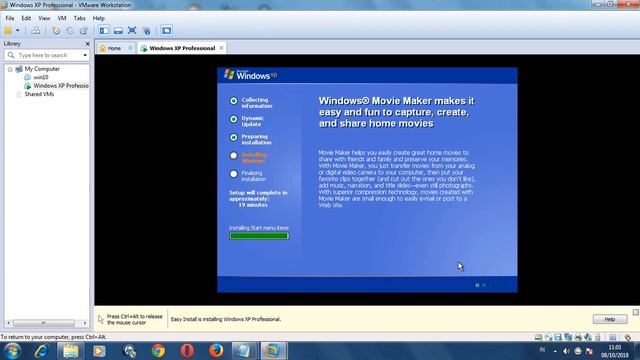Select Windows XP Professional in the library tree
This screenshot has height=360, width=640.
[x=61, y=86]
